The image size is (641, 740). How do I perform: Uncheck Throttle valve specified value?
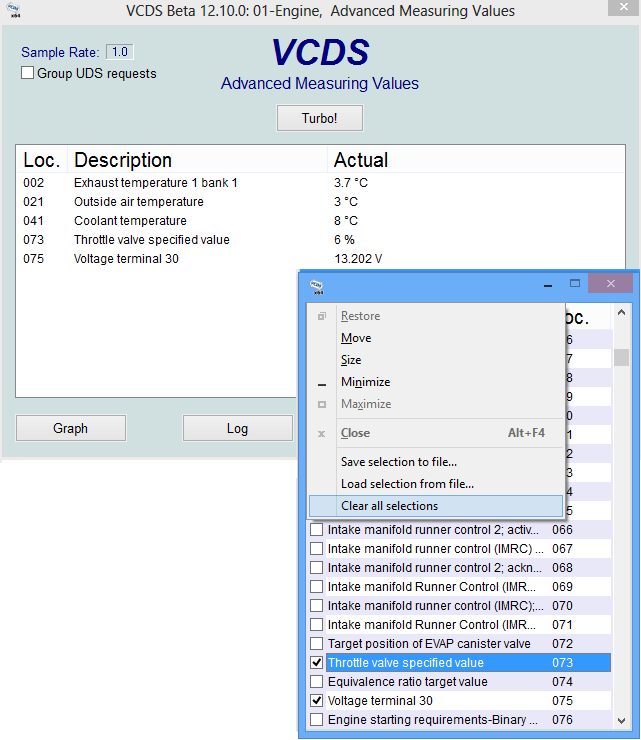(317, 663)
